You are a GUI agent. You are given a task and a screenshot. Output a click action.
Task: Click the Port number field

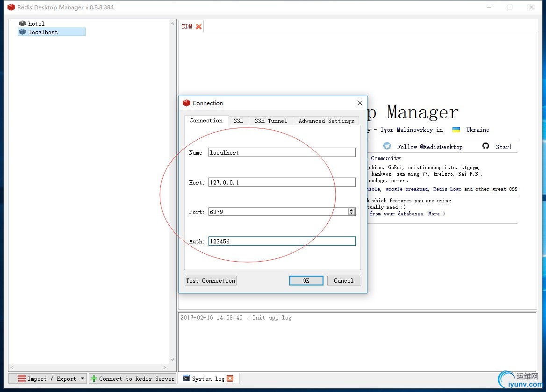click(282, 212)
